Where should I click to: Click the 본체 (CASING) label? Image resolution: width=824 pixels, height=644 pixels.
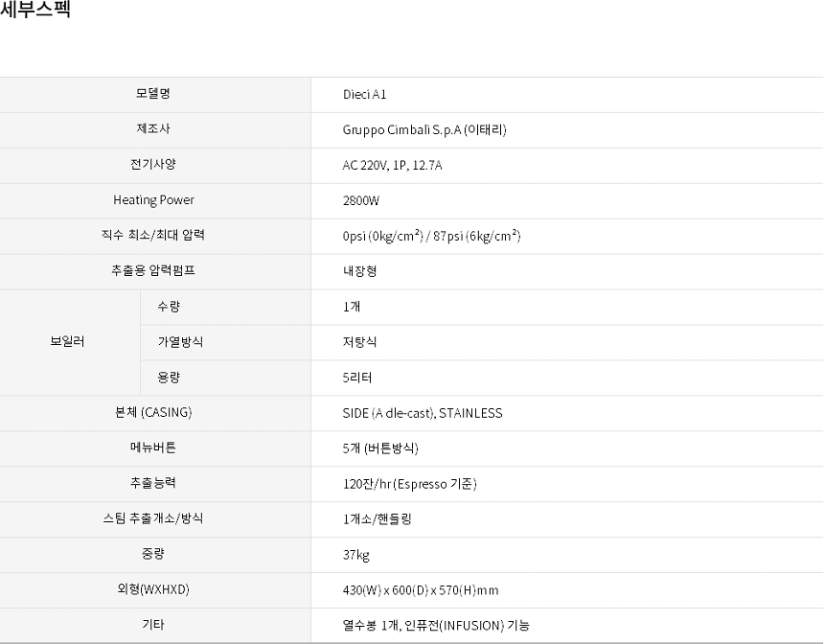(x=153, y=413)
